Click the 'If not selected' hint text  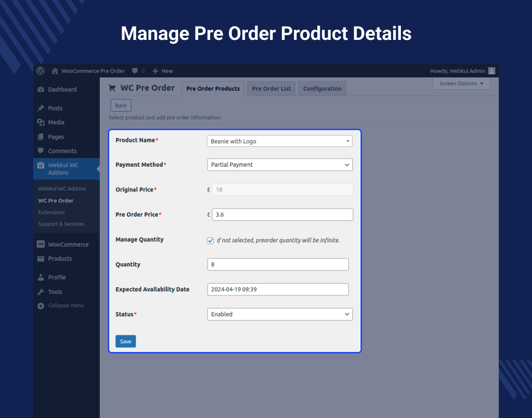coord(278,240)
